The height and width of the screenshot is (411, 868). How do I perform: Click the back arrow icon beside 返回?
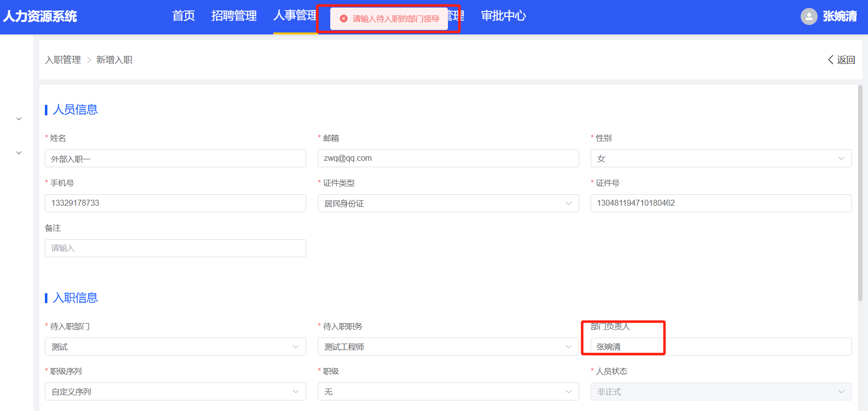(831, 60)
